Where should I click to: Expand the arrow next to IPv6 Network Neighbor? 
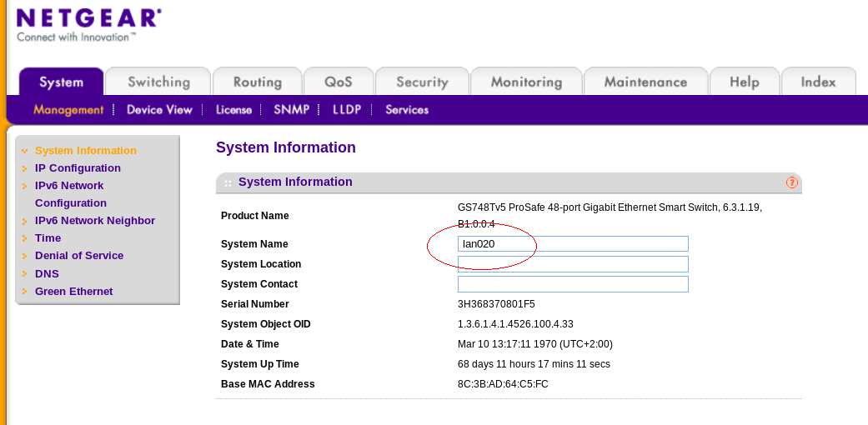click(24, 222)
